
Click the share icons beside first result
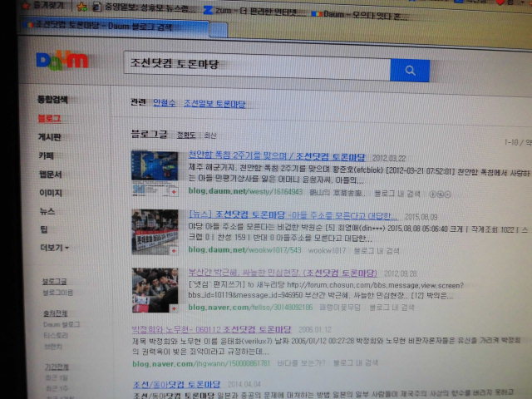(440, 195)
